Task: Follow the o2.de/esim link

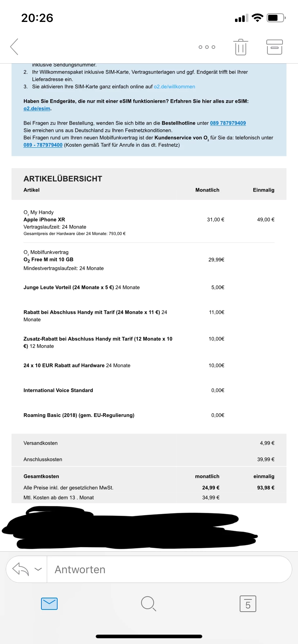Action: [37, 109]
